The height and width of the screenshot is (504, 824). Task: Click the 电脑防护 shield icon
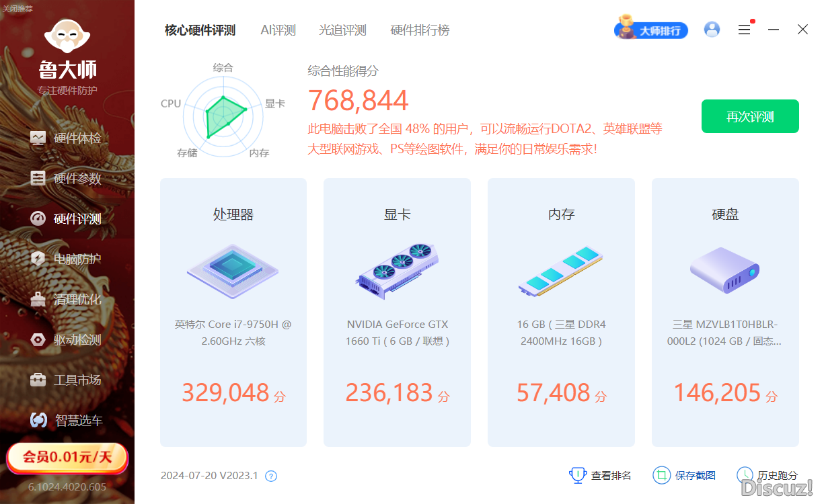(38, 259)
